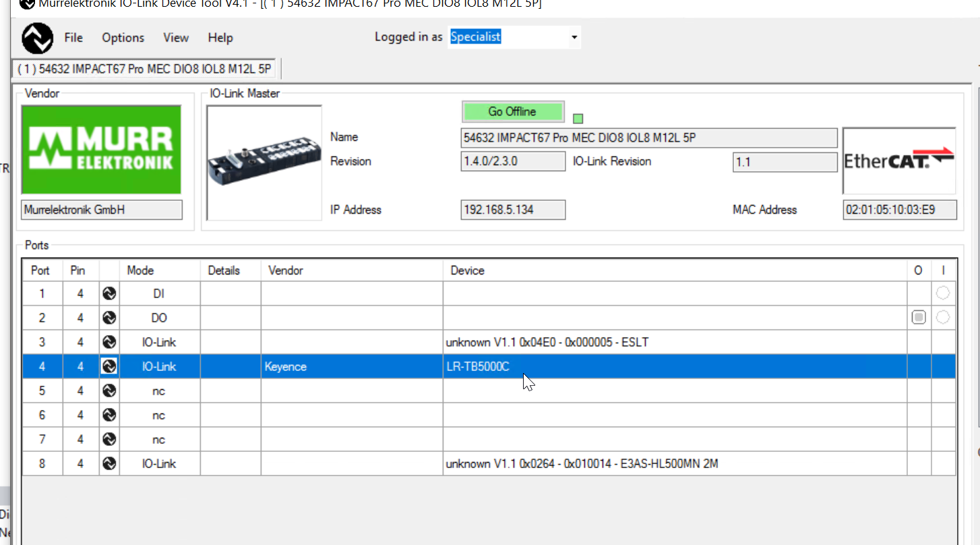Click the port 1 status icon
Viewport: 980px width, 545px height.
coord(109,293)
